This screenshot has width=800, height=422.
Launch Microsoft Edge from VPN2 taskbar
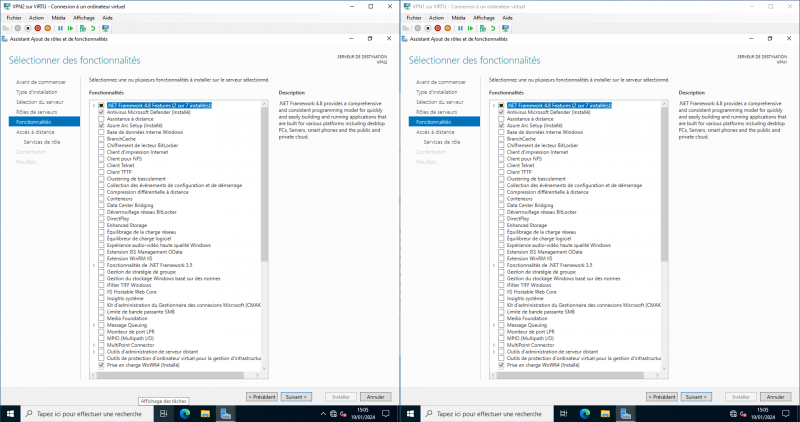tap(185, 414)
